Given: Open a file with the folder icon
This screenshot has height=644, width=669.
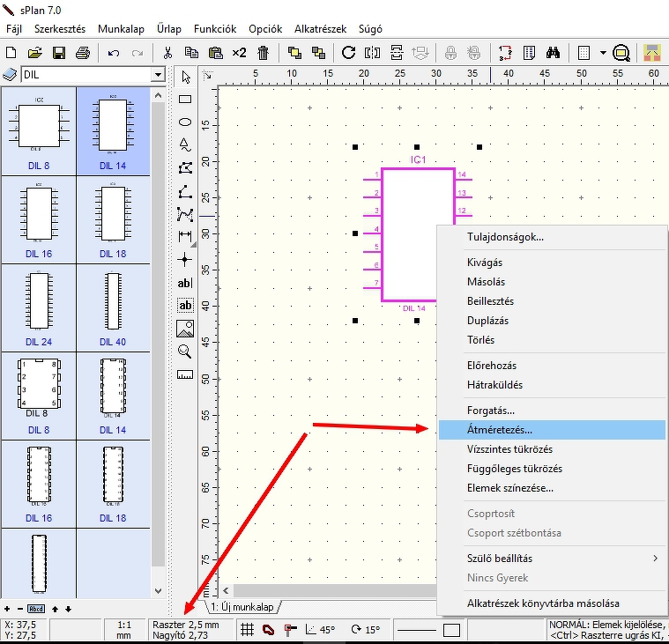Looking at the screenshot, I should point(35,53).
